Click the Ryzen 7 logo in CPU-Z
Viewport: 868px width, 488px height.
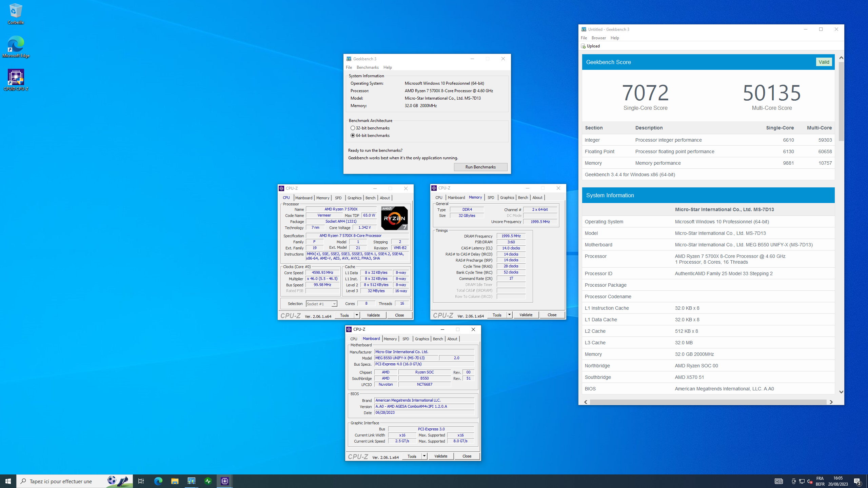click(x=394, y=218)
